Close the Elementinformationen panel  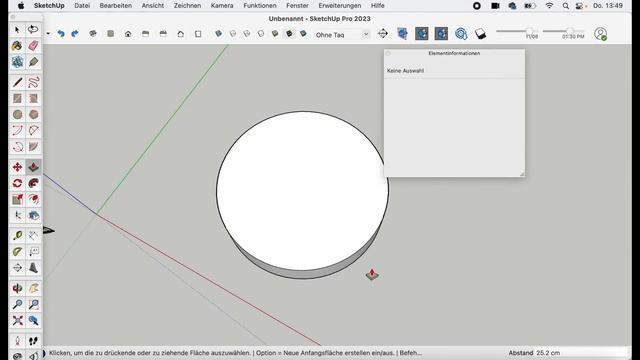point(388,53)
